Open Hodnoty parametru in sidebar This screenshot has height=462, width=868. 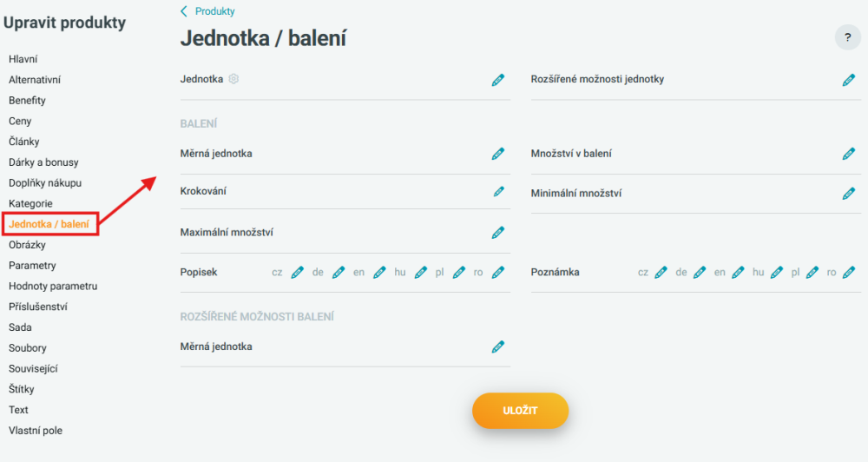click(x=53, y=286)
